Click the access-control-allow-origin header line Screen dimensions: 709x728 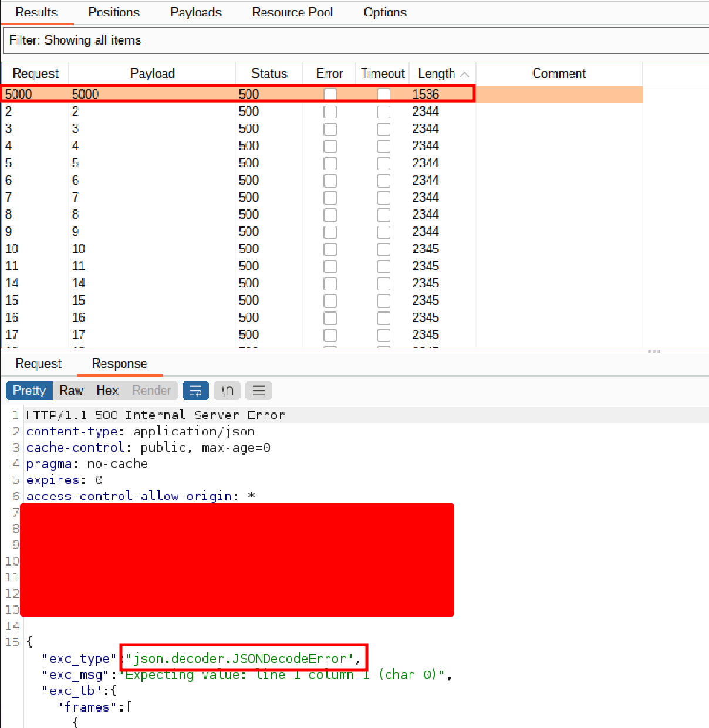(x=141, y=496)
